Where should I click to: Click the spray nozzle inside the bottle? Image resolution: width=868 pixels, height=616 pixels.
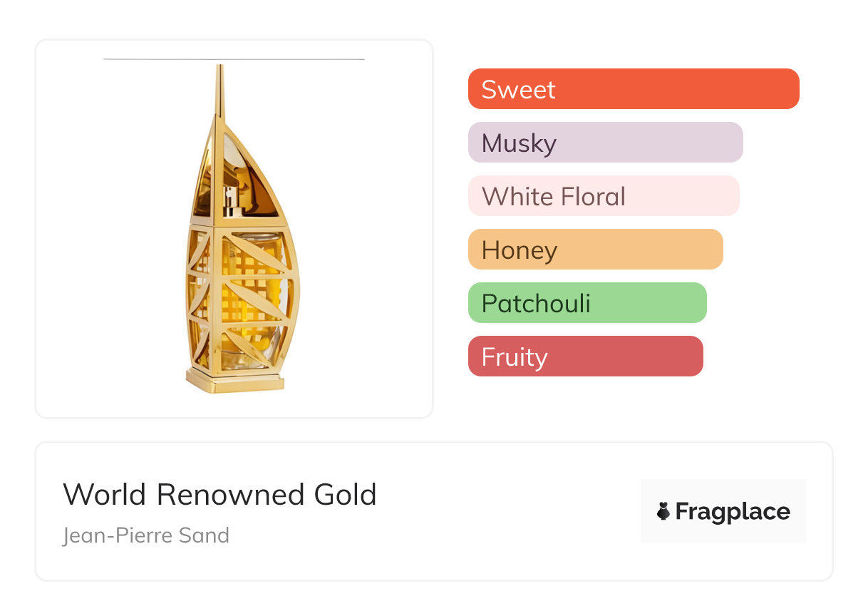click(x=232, y=201)
